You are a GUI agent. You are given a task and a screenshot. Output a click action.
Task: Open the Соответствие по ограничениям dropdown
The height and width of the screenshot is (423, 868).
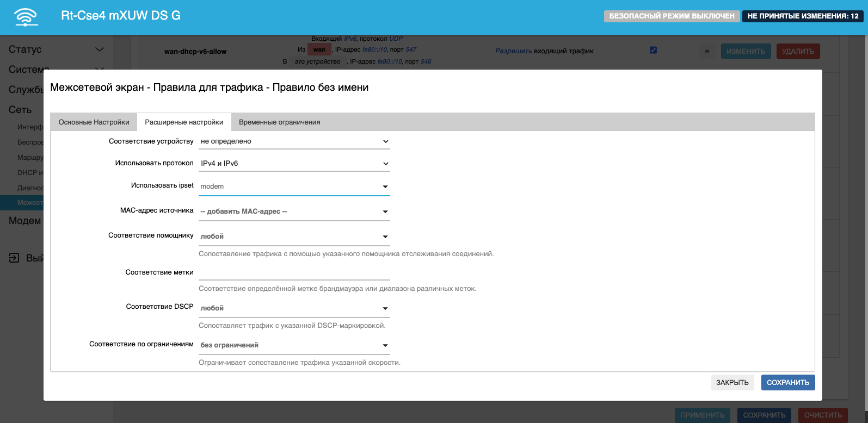294,345
